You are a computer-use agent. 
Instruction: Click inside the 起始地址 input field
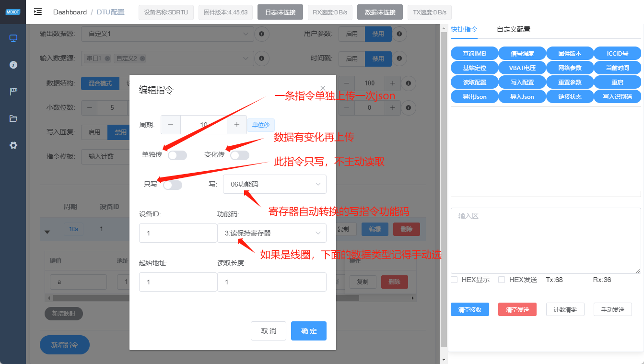pyautogui.click(x=178, y=282)
